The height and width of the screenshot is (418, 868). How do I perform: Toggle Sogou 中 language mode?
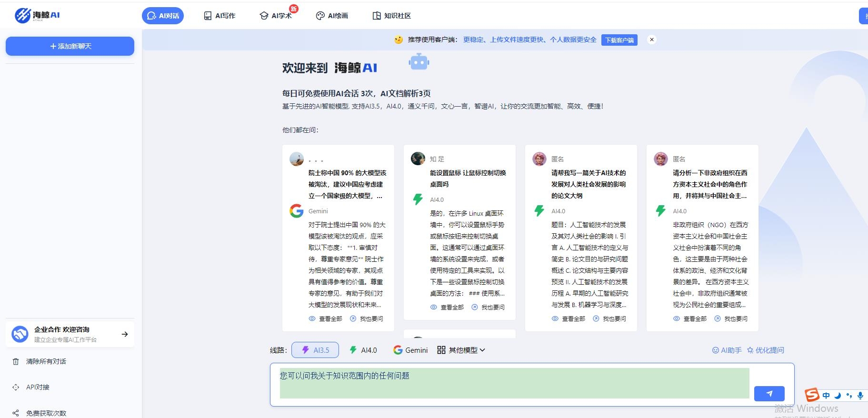(x=826, y=395)
